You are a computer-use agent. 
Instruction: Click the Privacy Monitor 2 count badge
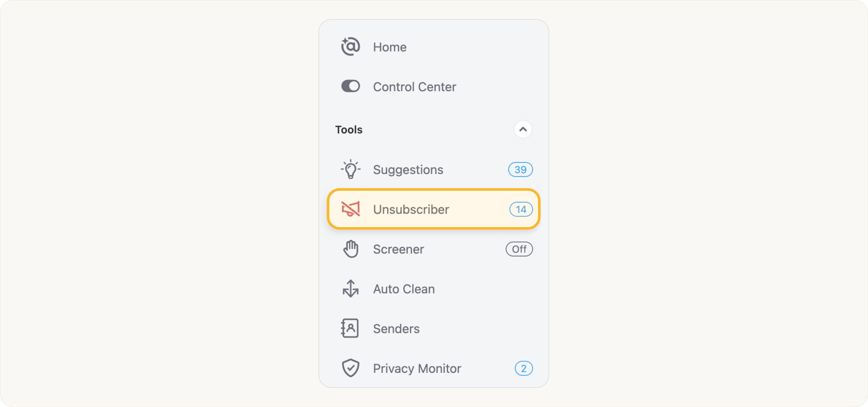point(523,368)
